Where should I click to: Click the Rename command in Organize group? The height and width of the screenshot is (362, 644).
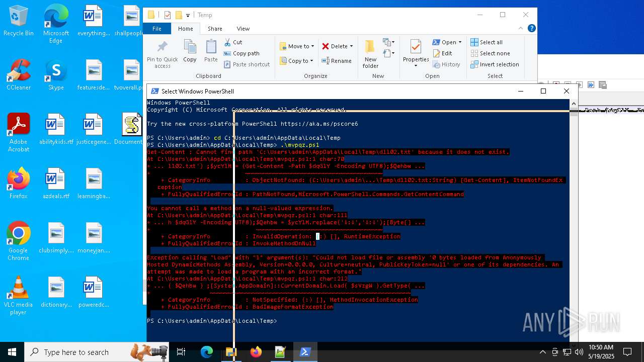coord(337,61)
